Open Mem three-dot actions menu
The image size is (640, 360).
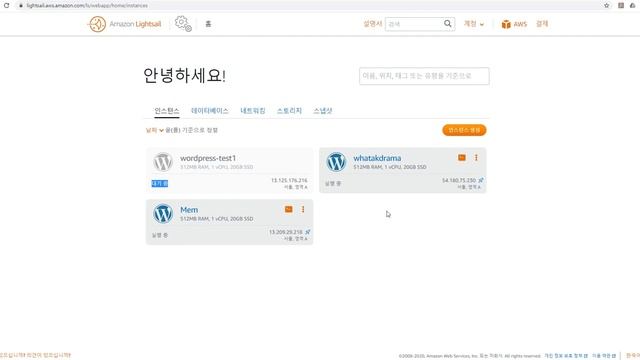303,209
